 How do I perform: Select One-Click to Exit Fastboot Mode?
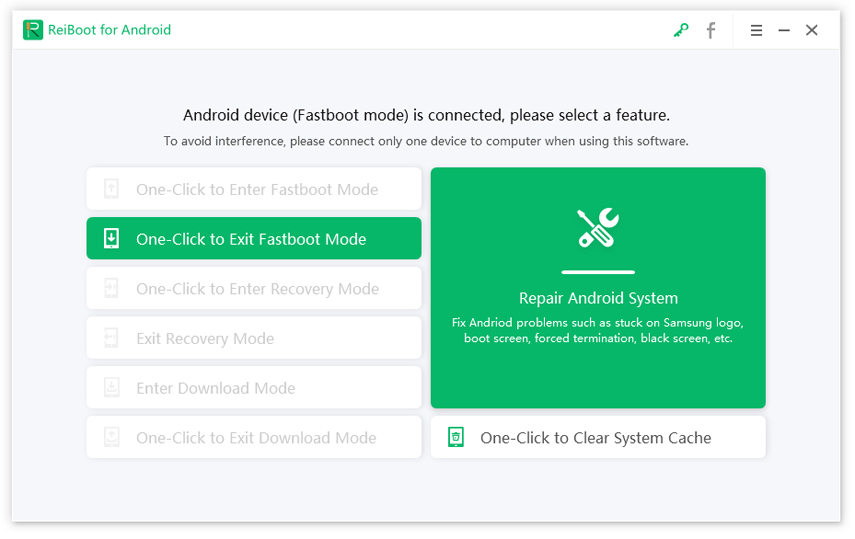[x=252, y=239]
